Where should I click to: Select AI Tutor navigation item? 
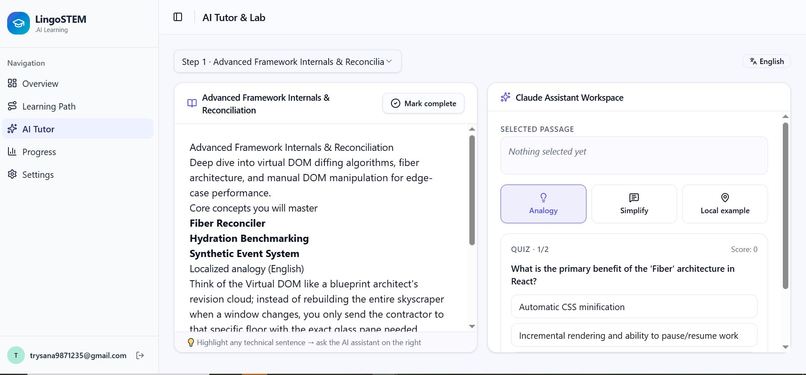pos(78,129)
